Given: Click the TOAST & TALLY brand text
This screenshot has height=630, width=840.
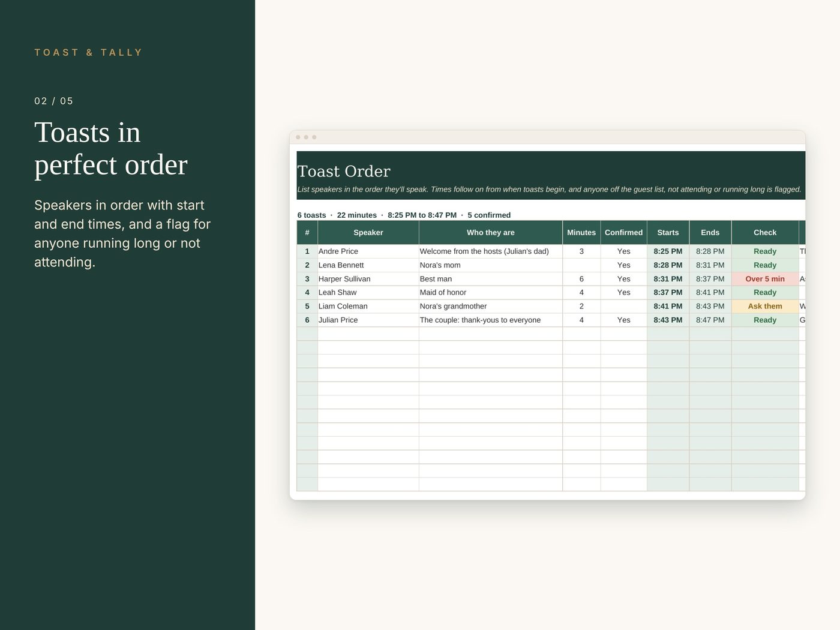Looking at the screenshot, I should point(88,52).
